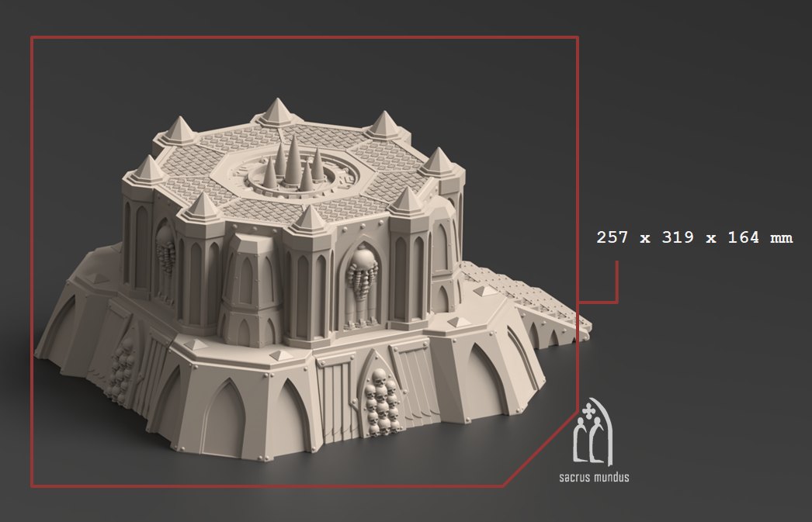The height and width of the screenshot is (522, 812).
Task: Click the angled cut corner of the red frame
Action: click(540, 448)
